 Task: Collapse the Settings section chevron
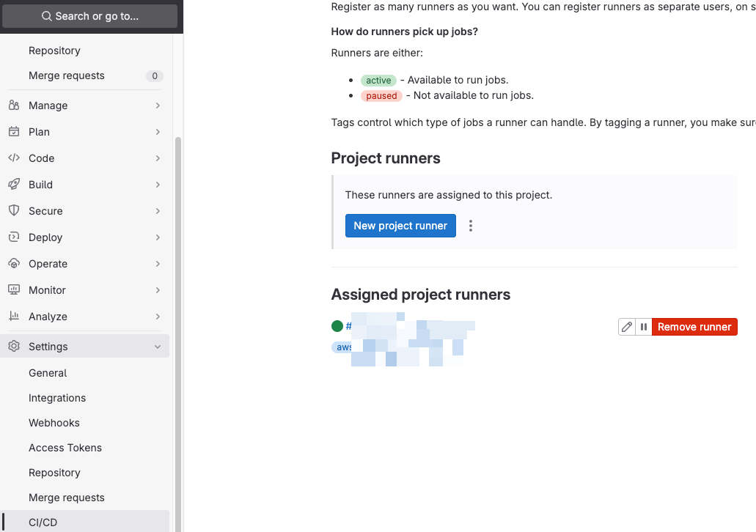pyautogui.click(x=158, y=347)
